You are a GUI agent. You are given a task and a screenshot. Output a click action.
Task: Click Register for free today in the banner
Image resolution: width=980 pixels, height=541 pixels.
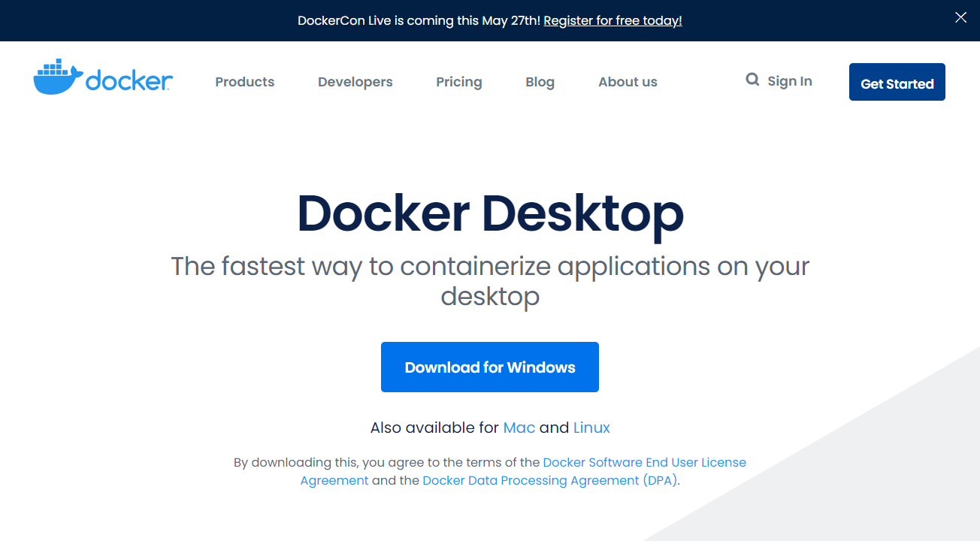(612, 20)
